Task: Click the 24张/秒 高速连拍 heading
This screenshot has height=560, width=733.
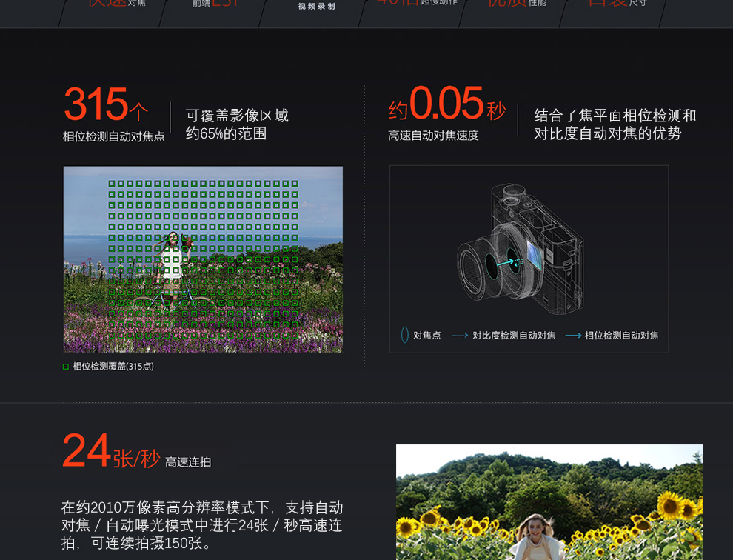Action: [135, 453]
